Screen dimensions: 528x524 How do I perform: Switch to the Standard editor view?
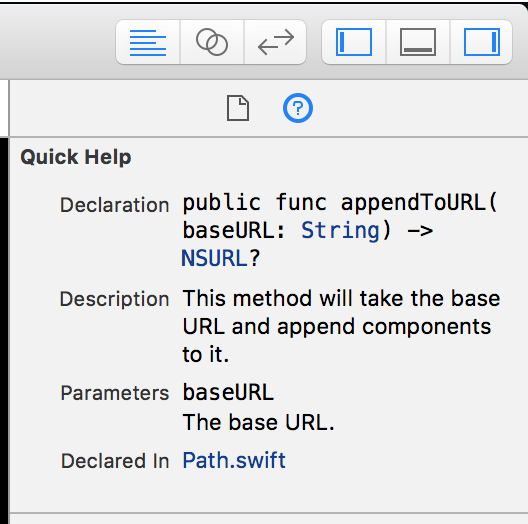pos(148,42)
